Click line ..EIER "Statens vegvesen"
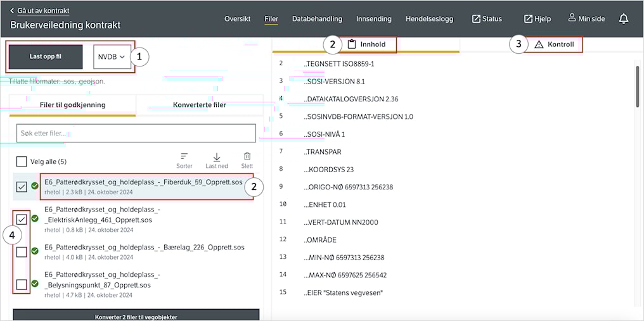644x321 pixels. click(x=344, y=293)
